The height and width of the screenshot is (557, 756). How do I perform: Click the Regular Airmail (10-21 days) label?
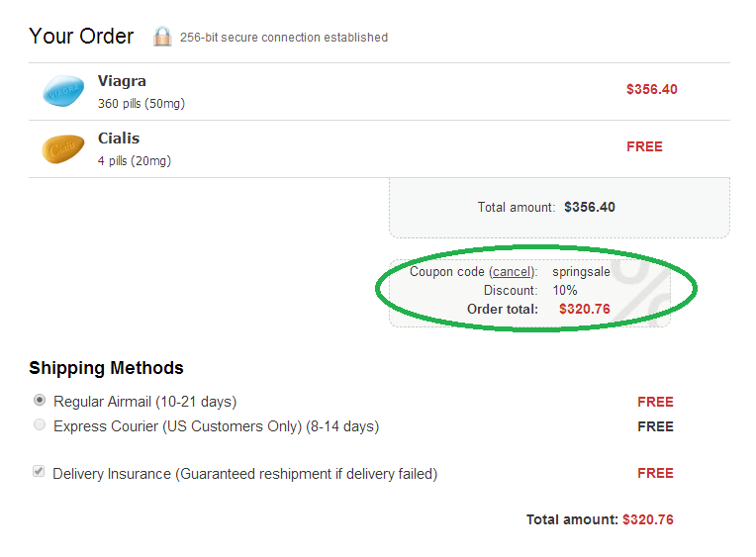click(x=145, y=402)
